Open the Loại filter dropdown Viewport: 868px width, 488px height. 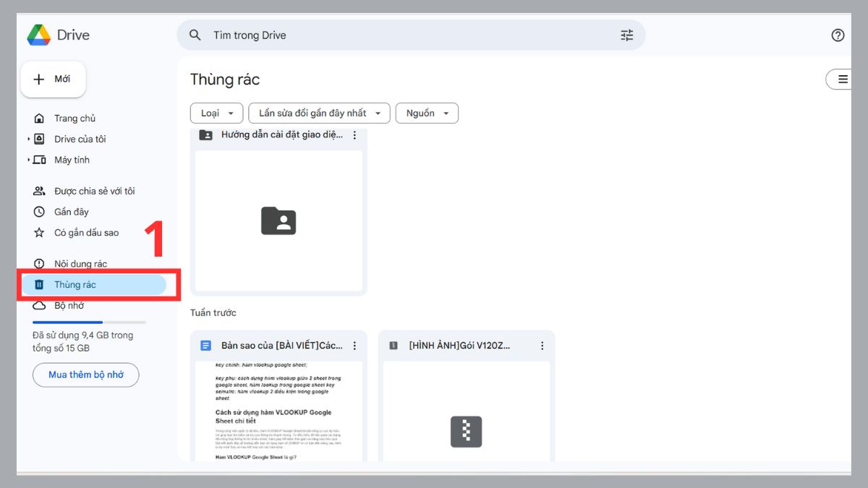[x=216, y=113]
